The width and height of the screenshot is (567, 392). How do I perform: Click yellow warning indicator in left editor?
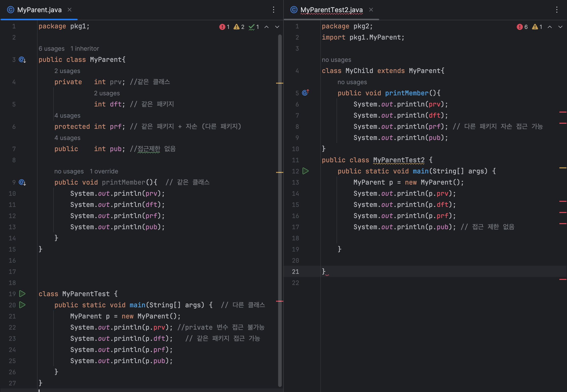[239, 27]
